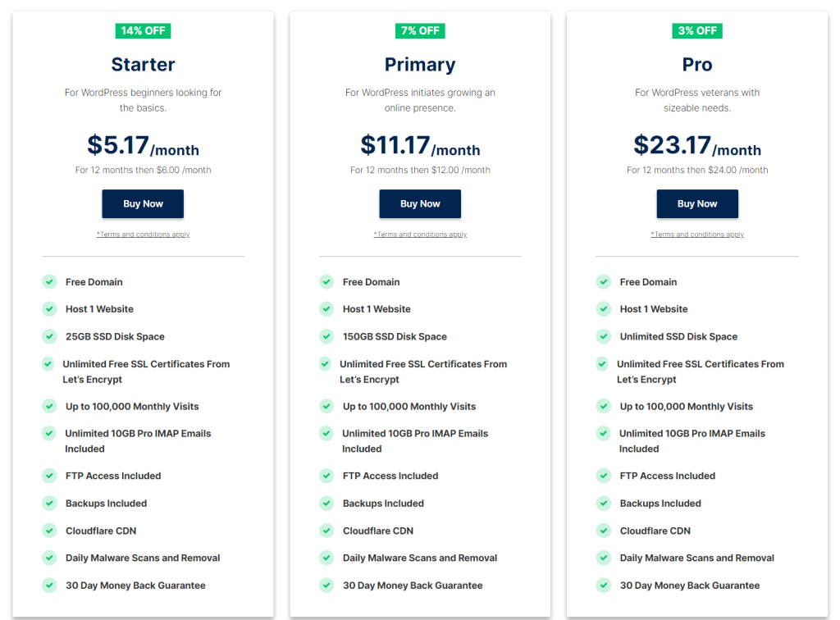Open Primary plan terms and conditions link
Screen dimensions: 840x620
pyautogui.click(x=420, y=235)
